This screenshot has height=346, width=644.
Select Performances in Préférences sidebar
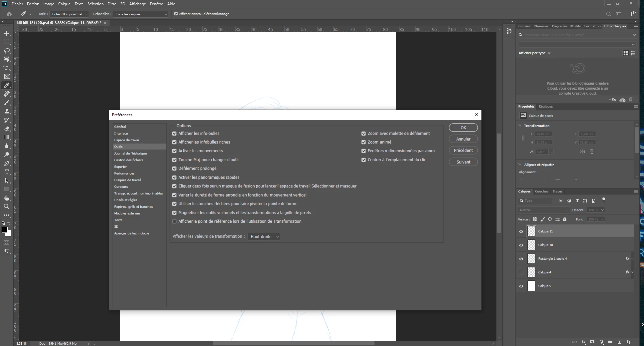tap(124, 173)
